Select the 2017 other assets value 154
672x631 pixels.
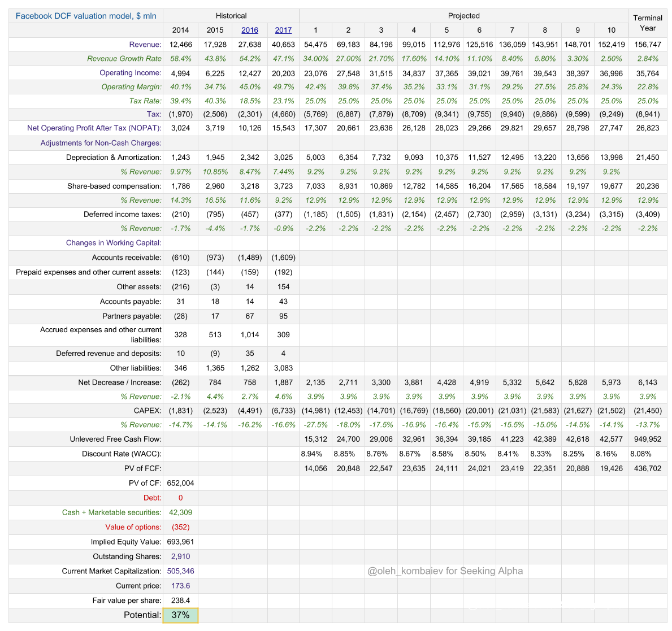point(283,287)
